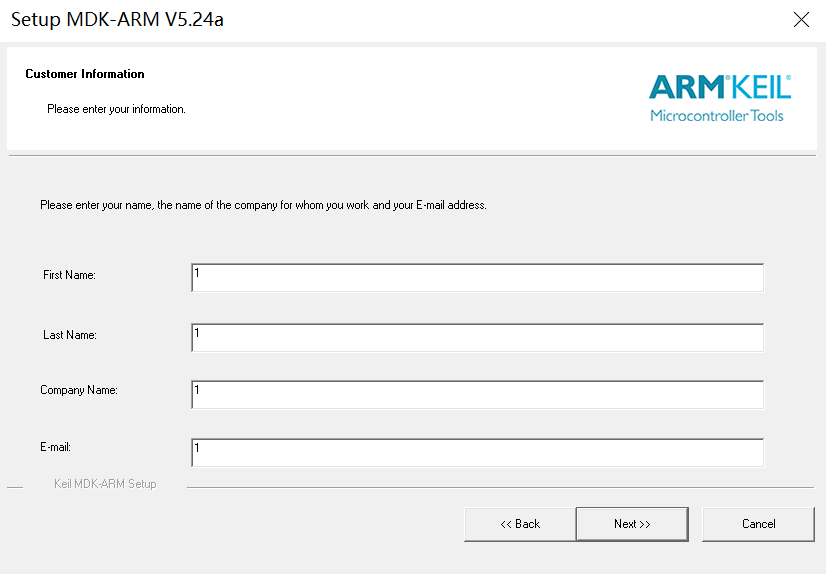826x574 pixels.
Task: Go back with the << Back button
Action: (520, 524)
